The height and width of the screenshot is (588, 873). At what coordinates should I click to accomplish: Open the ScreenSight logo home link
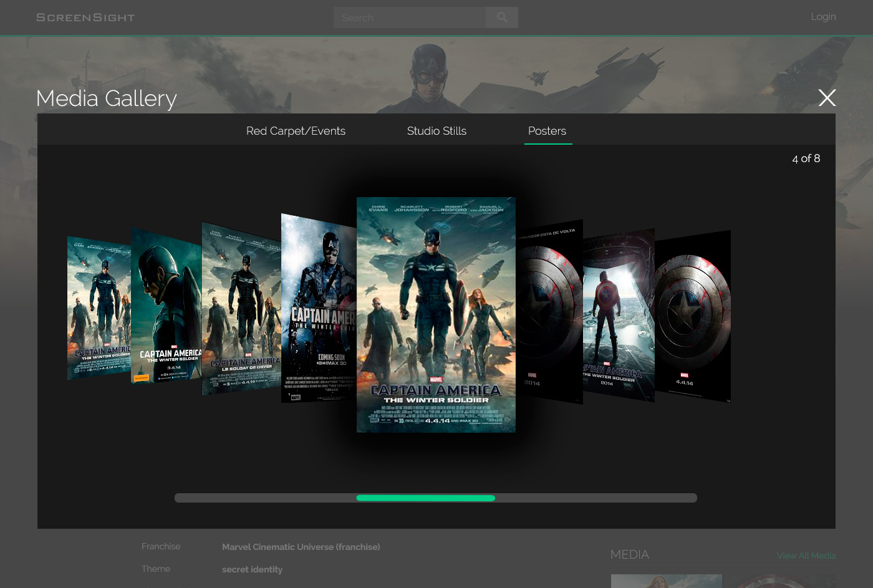pos(85,17)
